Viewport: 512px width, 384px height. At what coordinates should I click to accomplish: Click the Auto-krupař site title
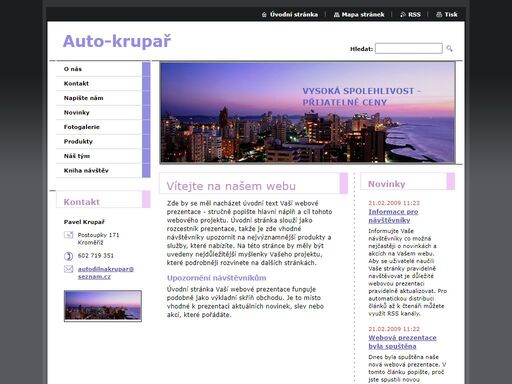coord(117,41)
